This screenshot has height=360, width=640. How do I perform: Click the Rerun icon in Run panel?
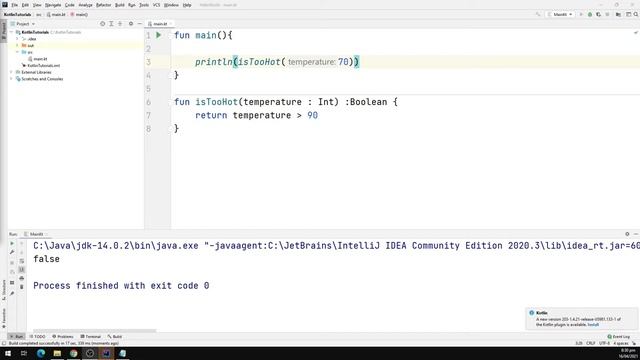[12, 243]
